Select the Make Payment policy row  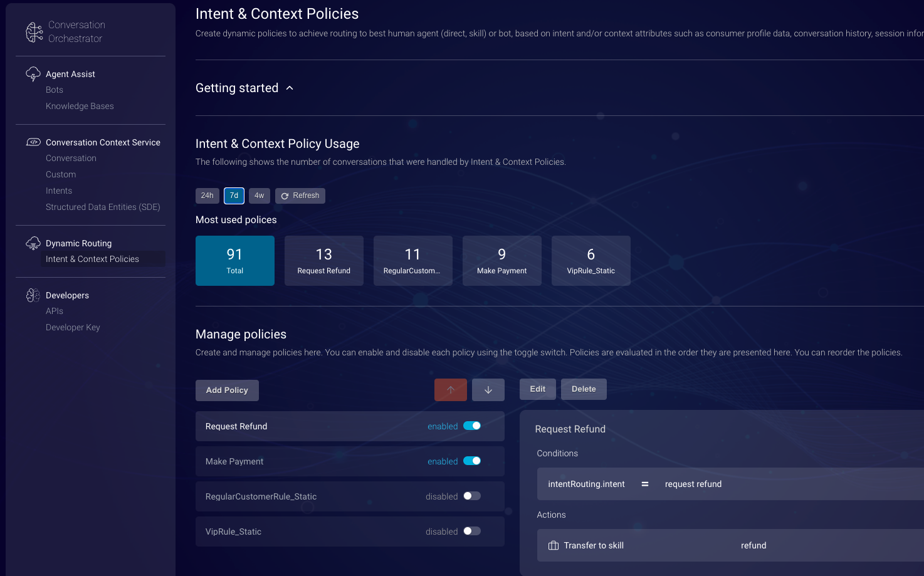click(350, 461)
